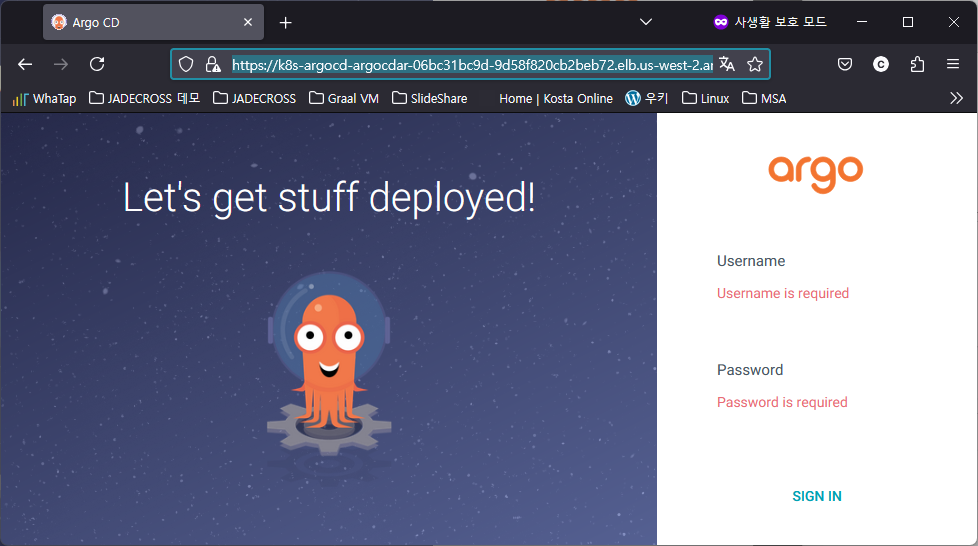Open the WordPress 우키 bookmark
Viewport: 978px width, 546px height.
coord(647,99)
